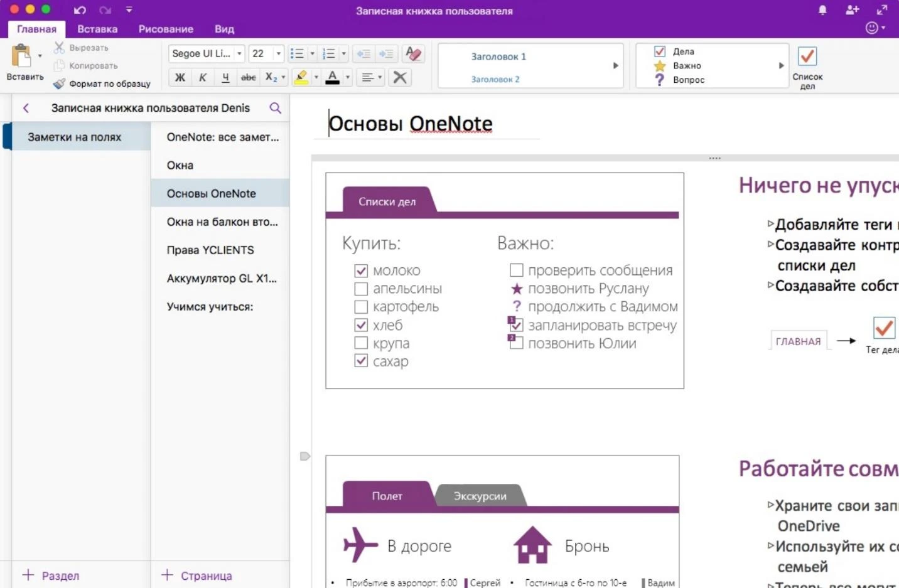Click the Paste clipboard icon

(x=21, y=56)
